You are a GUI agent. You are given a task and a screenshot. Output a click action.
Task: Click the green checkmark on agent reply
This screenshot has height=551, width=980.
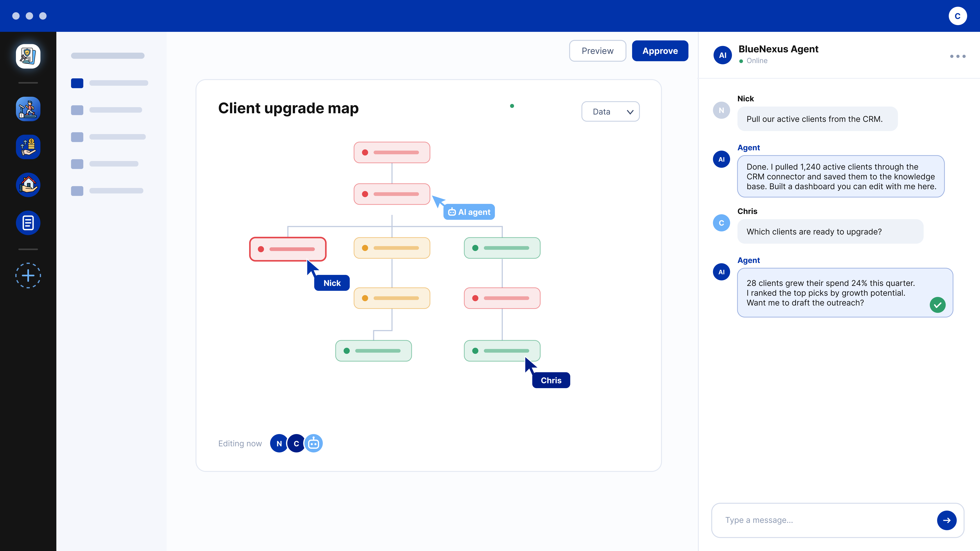pos(937,305)
